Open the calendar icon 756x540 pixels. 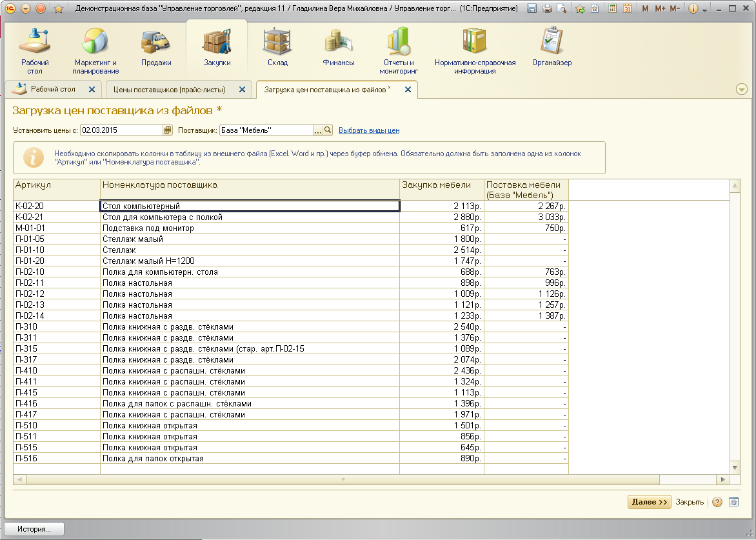tap(627, 8)
